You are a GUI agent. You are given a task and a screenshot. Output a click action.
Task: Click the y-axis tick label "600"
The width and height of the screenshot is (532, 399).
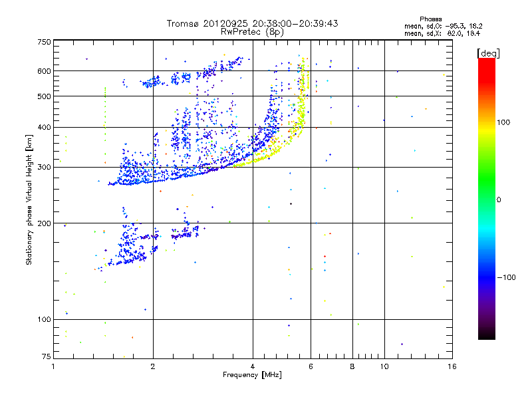45,71
